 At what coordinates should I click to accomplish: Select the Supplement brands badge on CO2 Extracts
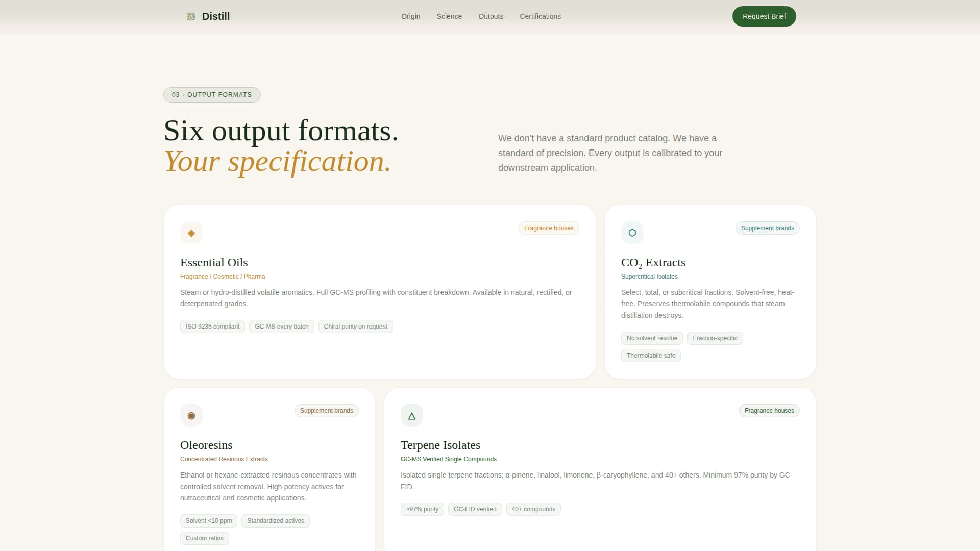767,228
